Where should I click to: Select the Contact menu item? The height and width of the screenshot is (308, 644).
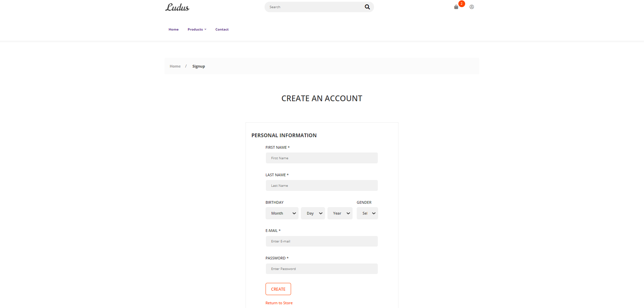tap(222, 29)
